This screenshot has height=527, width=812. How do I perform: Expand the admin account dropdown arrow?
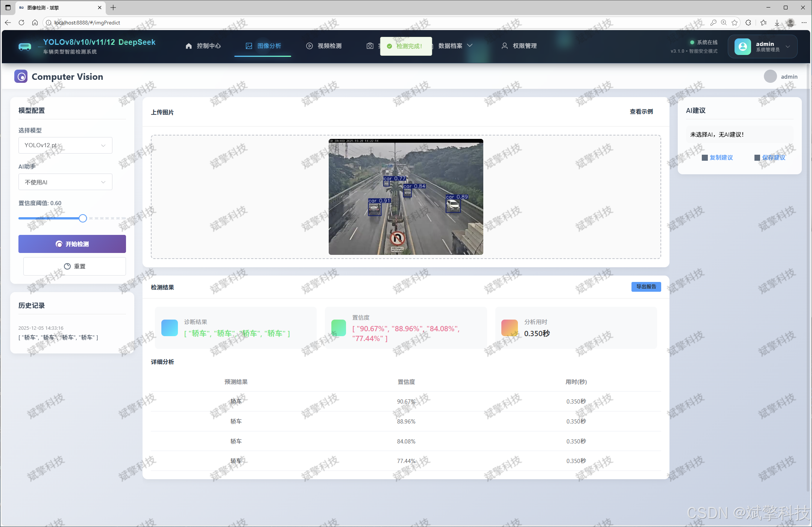788,47
